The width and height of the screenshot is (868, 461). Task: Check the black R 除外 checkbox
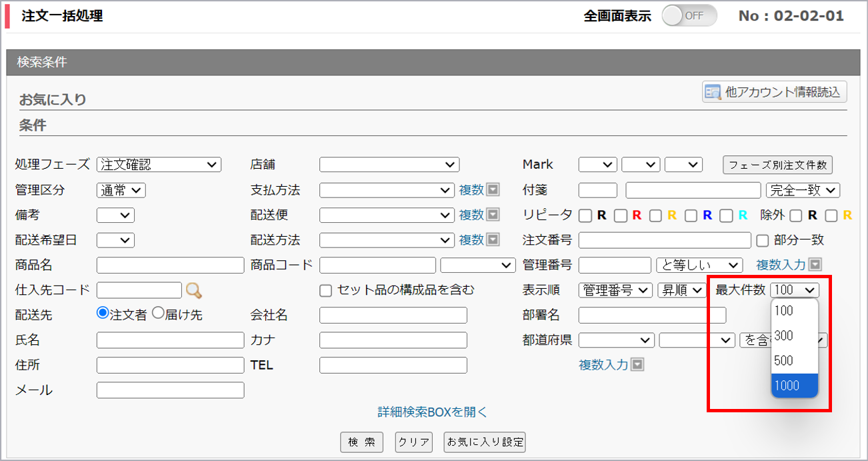[x=796, y=215]
